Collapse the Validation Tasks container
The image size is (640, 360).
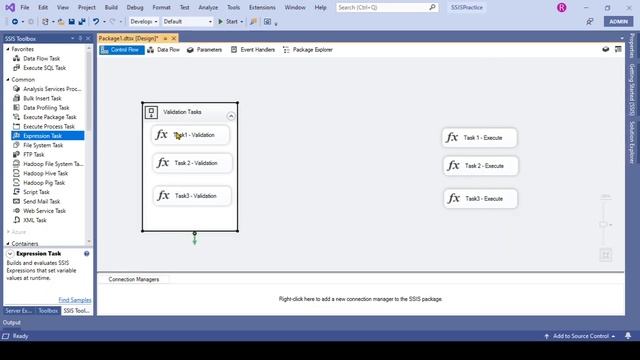coord(231,116)
